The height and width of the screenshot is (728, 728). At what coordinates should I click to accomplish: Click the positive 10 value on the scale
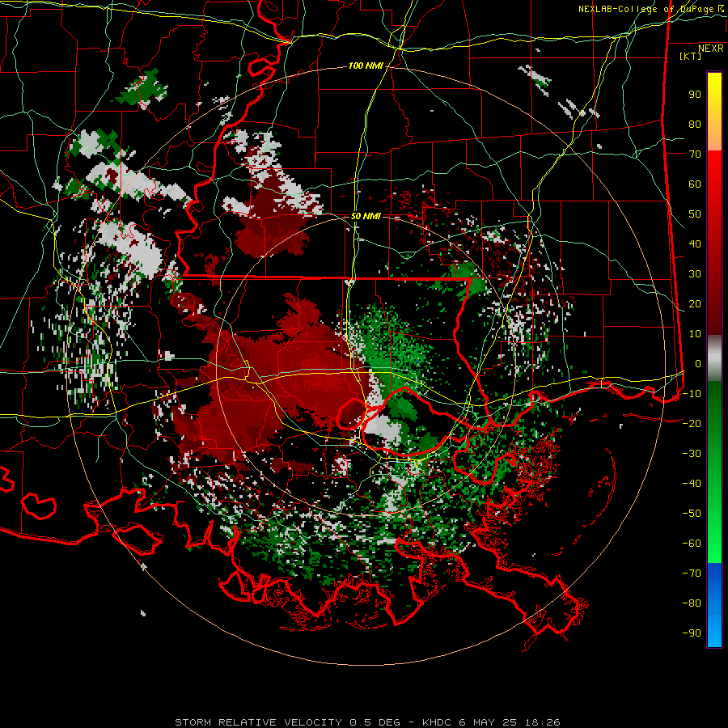(695, 334)
